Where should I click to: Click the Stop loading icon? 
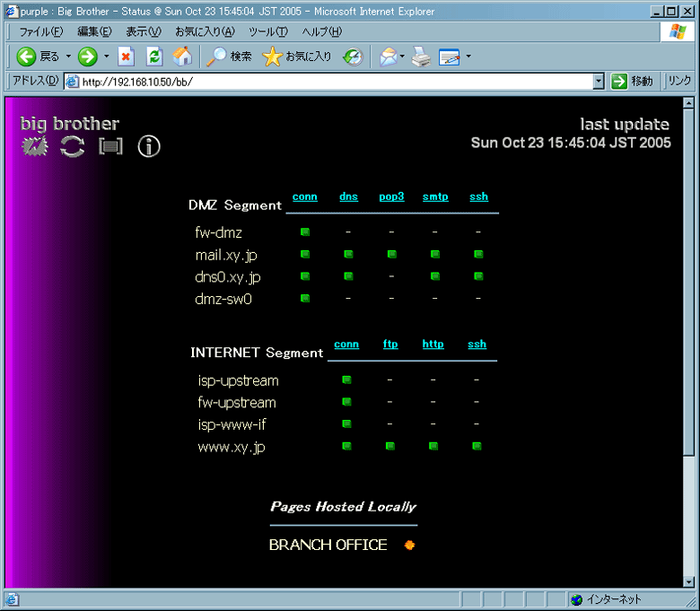coord(127,57)
